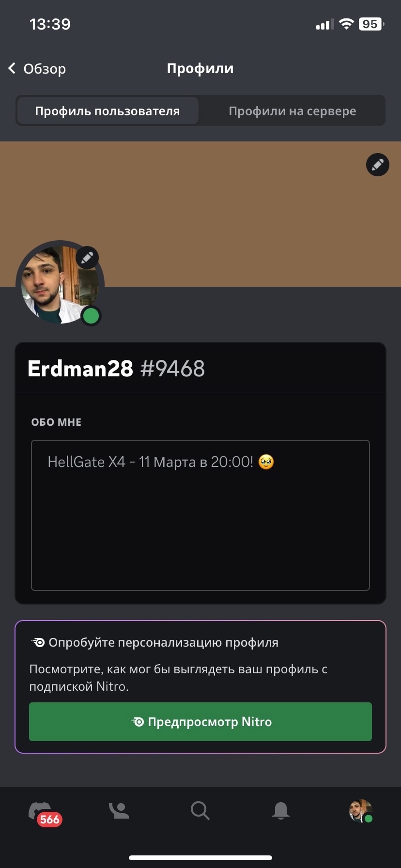
Task: Open the Search magnifier icon
Action: [x=200, y=810]
